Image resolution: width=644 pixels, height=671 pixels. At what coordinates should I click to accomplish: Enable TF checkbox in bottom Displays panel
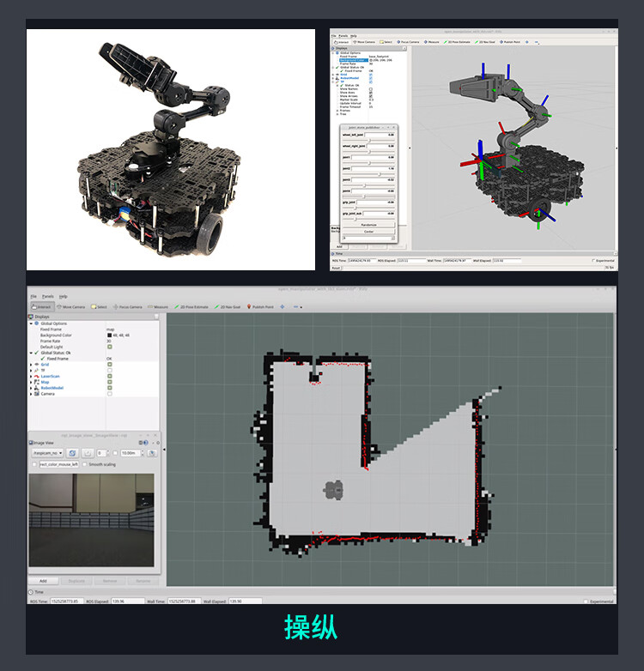[x=110, y=370]
